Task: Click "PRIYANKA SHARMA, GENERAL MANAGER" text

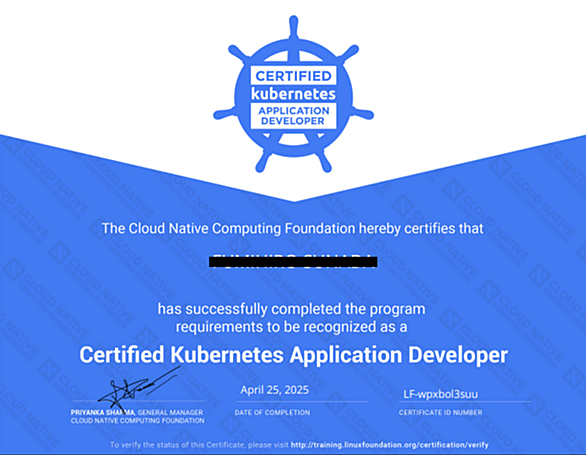Action: point(137,412)
